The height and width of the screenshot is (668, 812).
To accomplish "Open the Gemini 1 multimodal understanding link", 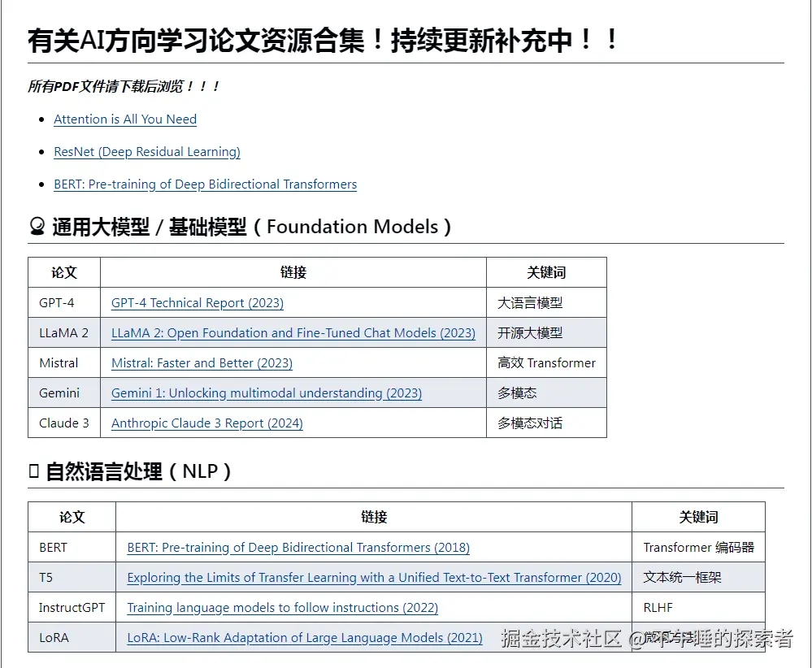I will pyautogui.click(x=266, y=393).
